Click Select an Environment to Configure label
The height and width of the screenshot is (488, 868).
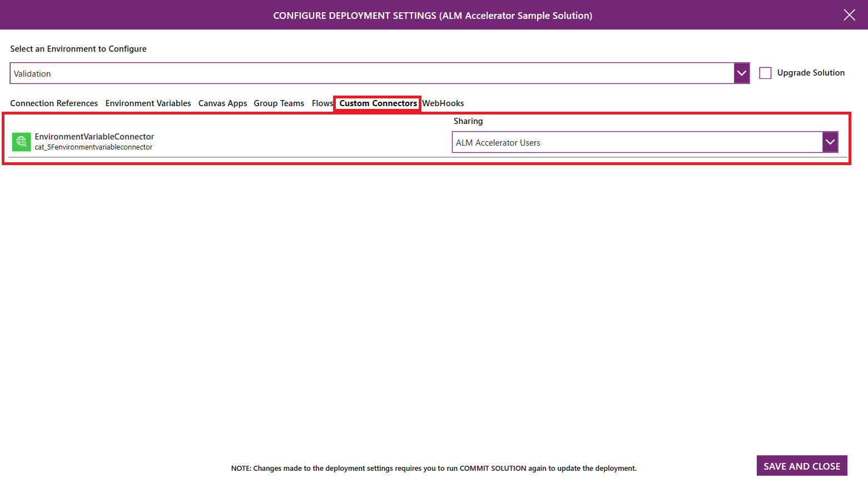[x=78, y=49]
